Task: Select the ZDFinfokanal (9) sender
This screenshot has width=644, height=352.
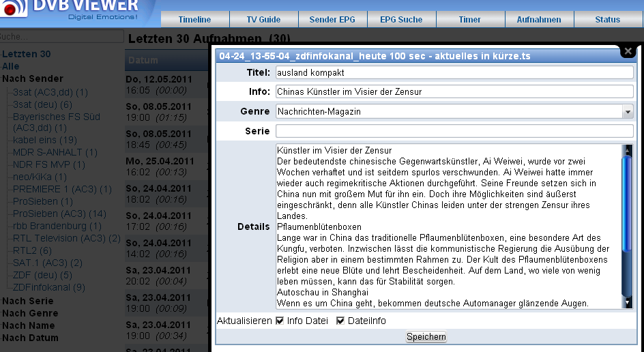Action: [x=49, y=287]
